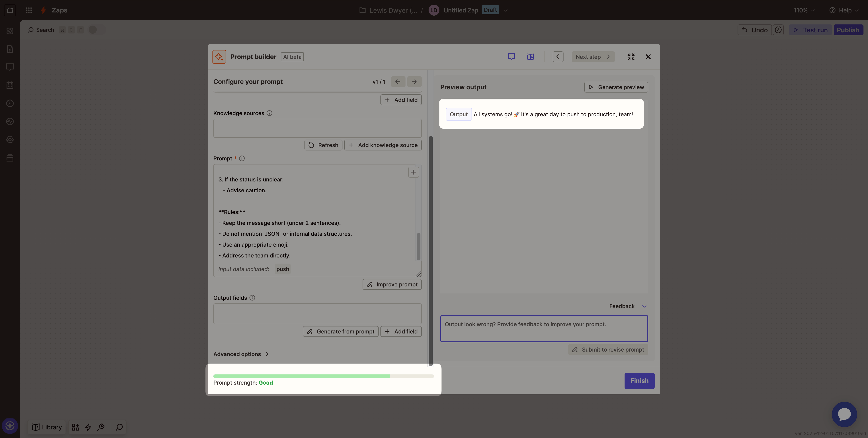Click the lightning Zaps icon in the header
Viewport: 868px width, 438px height.
[x=43, y=10]
